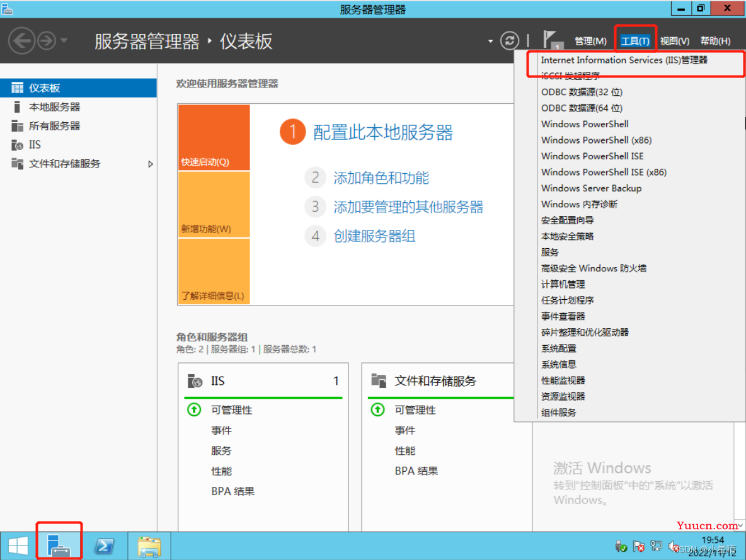Click the forward navigation arrow

coord(47,41)
